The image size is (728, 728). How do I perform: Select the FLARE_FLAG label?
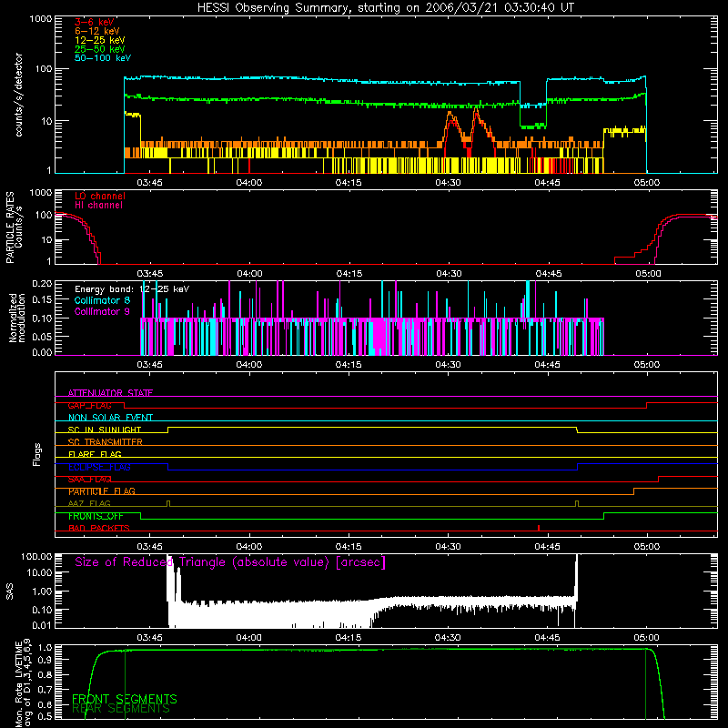pos(95,454)
